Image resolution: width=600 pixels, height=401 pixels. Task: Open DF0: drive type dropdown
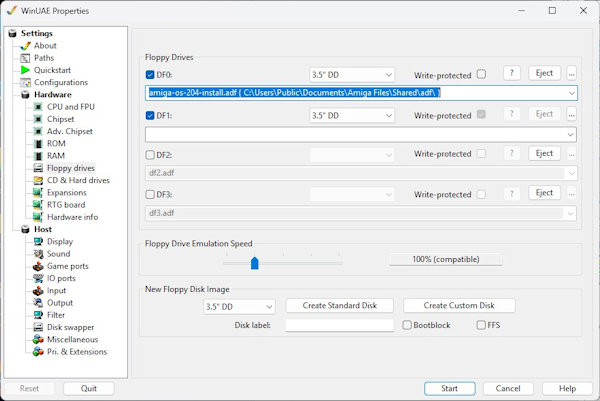pos(350,74)
